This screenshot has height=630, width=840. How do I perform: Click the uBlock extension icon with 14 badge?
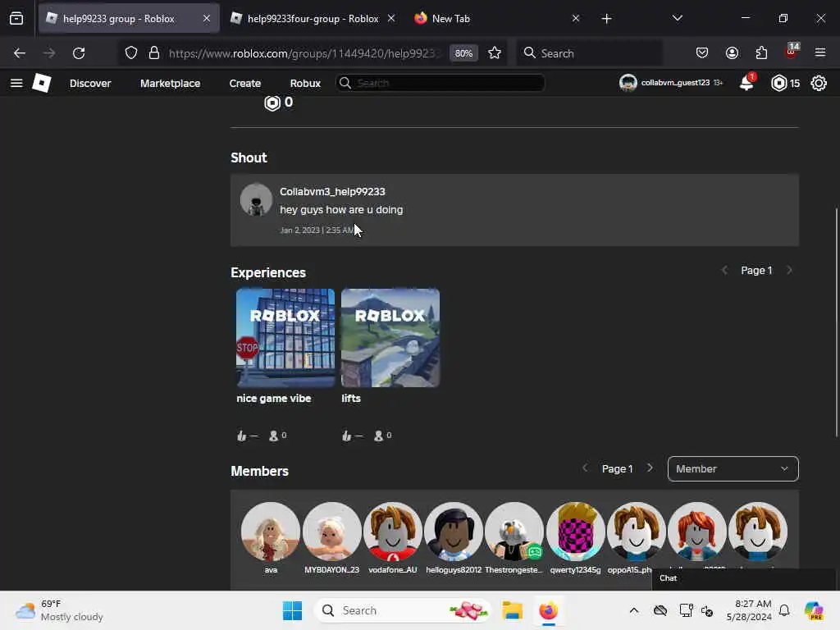pos(792,52)
